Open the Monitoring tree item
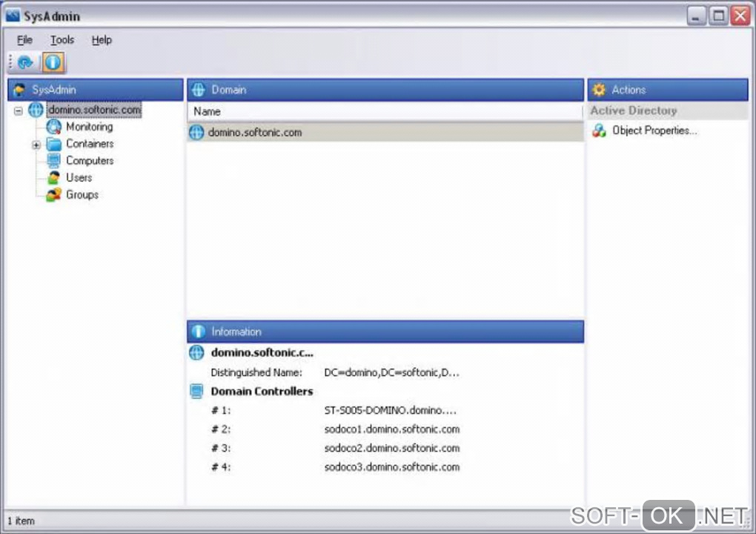 (89, 127)
